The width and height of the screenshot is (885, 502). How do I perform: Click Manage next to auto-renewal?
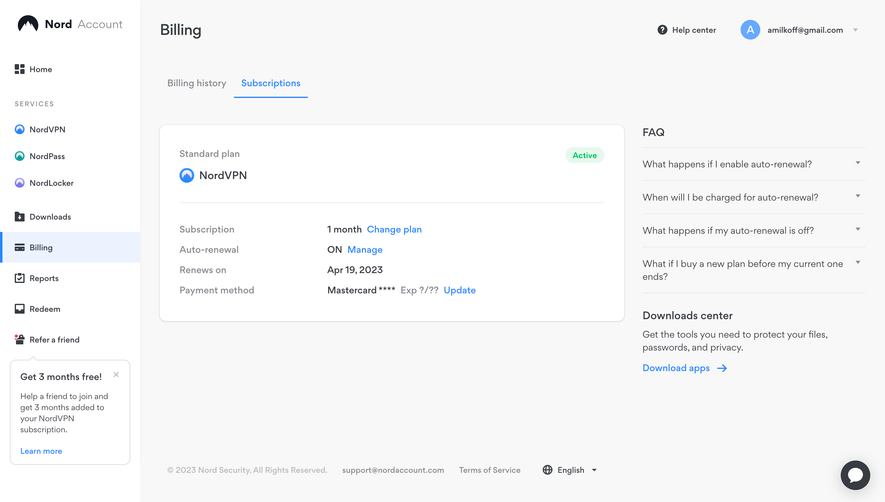pos(365,250)
